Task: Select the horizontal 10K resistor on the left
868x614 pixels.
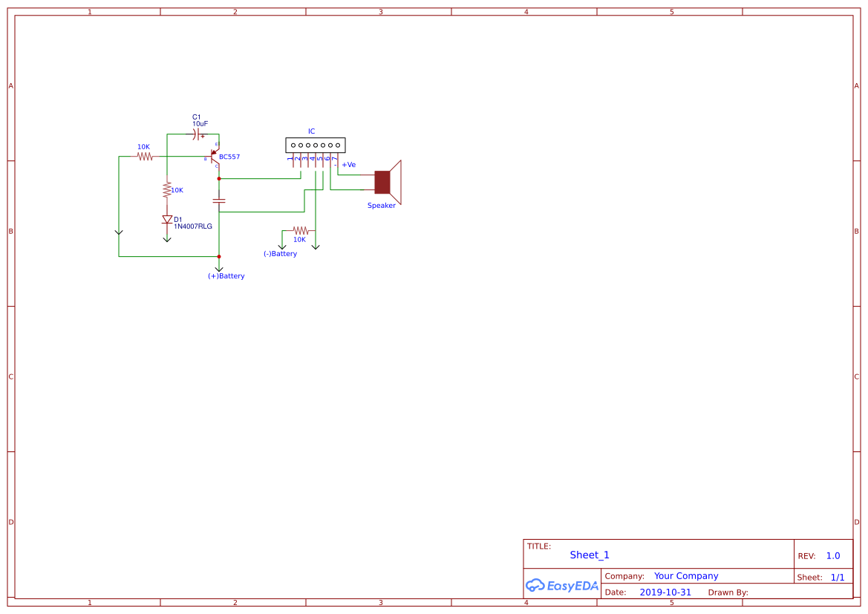Action: pyautogui.click(x=144, y=155)
